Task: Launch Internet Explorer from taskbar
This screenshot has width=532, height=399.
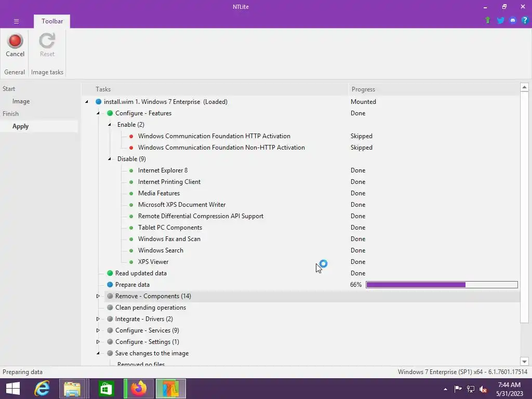Action: 42,389
